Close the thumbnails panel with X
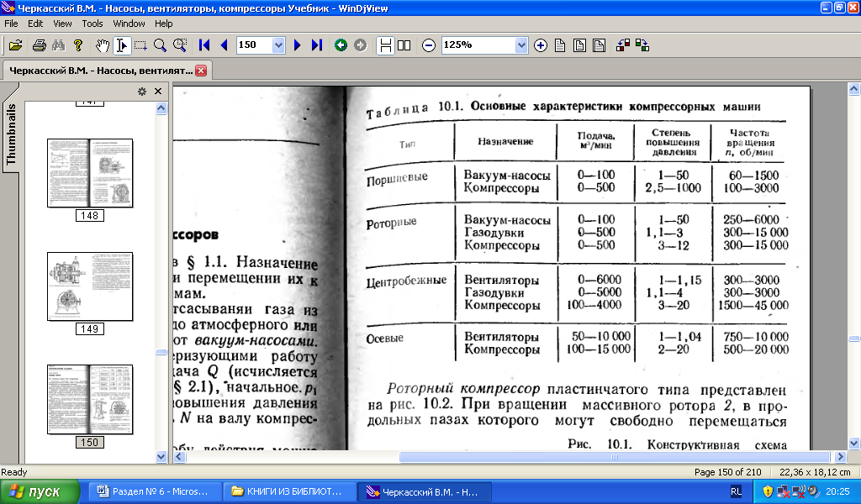861x504 pixels. pyautogui.click(x=158, y=92)
